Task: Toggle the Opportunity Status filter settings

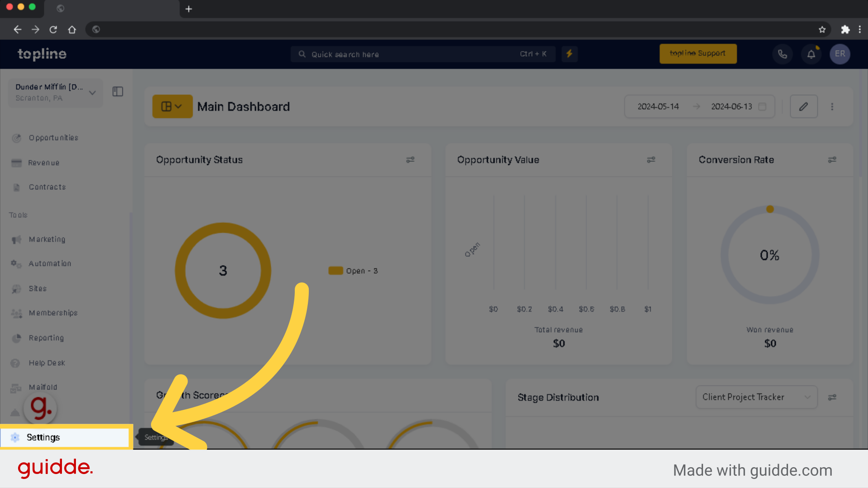Action: pos(411,159)
